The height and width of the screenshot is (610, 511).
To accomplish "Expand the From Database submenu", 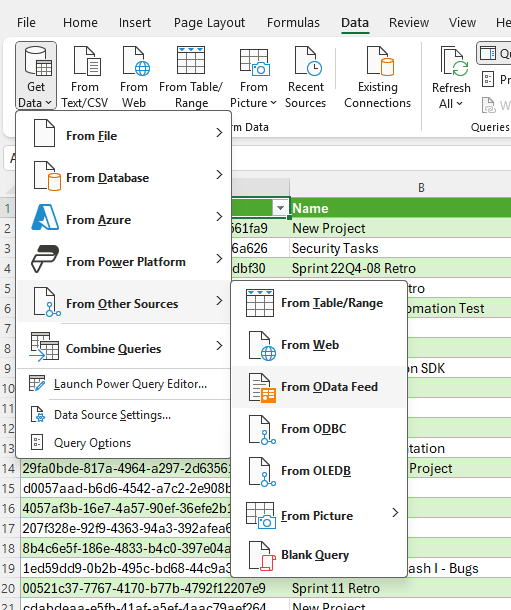I will click(x=124, y=178).
